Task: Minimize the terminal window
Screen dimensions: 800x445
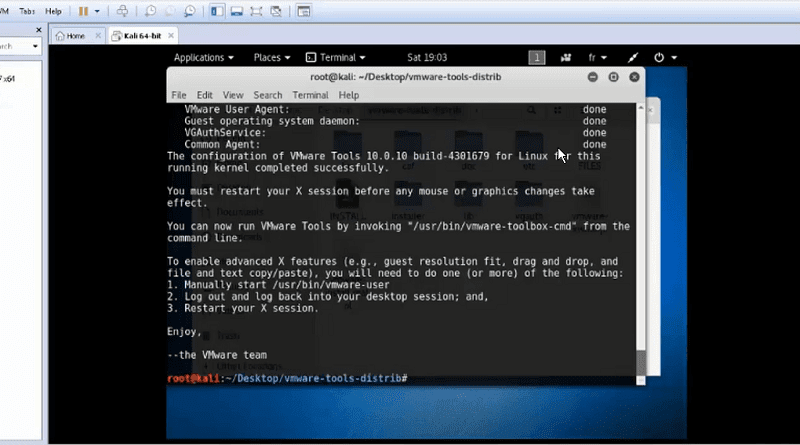Action: click(592, 77)
